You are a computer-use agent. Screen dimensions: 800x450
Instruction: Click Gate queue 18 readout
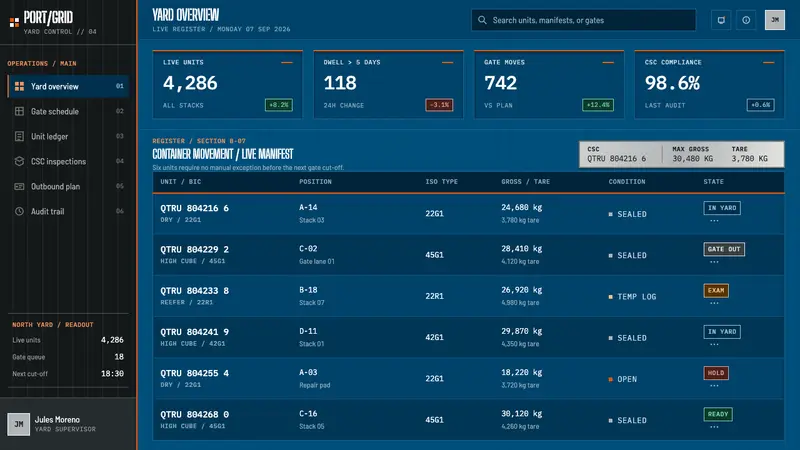pos(68,357)
